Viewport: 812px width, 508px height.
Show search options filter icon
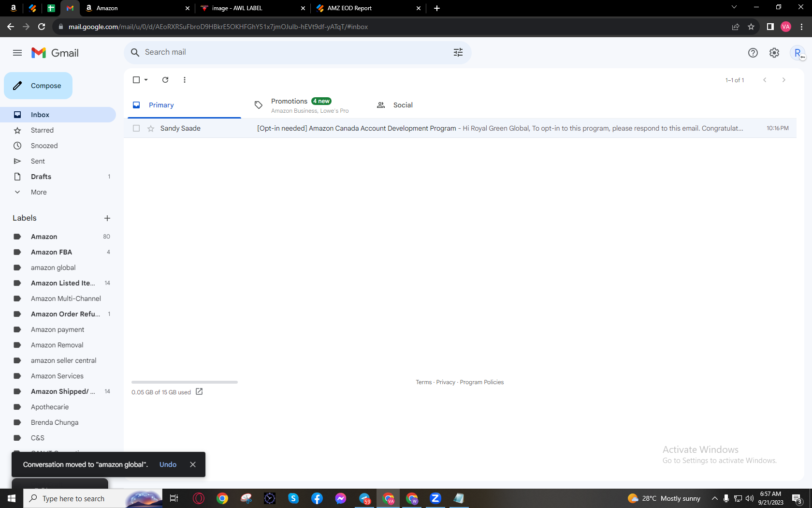click(458, 52)
